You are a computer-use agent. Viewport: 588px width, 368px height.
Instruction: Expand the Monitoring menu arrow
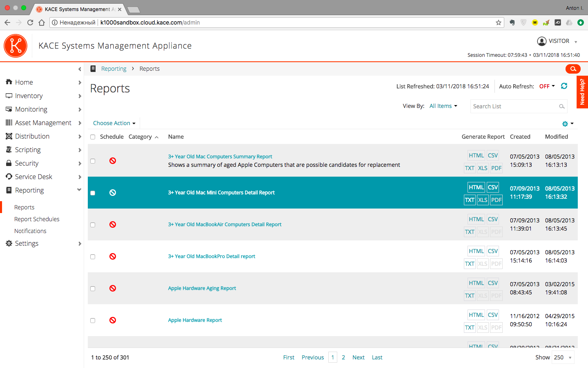(x=80, y=110)
